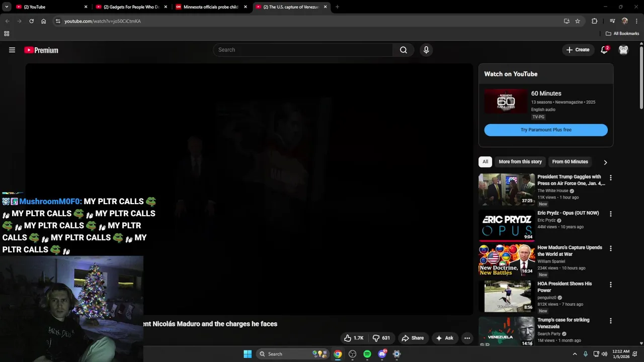Click the search magnifier button

click(404, 50)
